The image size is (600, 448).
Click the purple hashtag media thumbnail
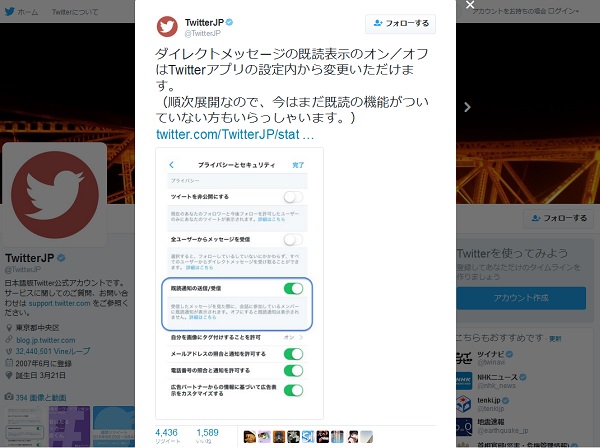coord(69,427)
